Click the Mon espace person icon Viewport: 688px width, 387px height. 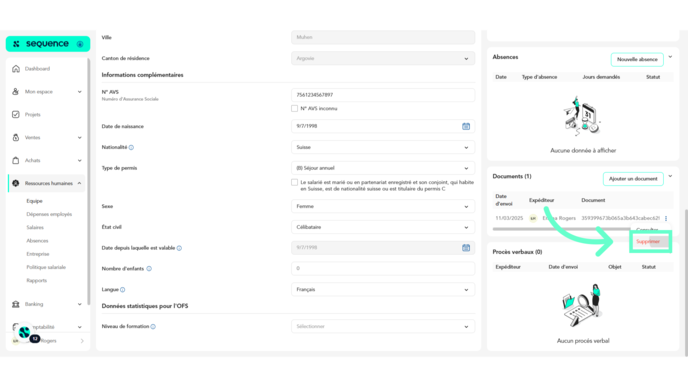[16, 92]
